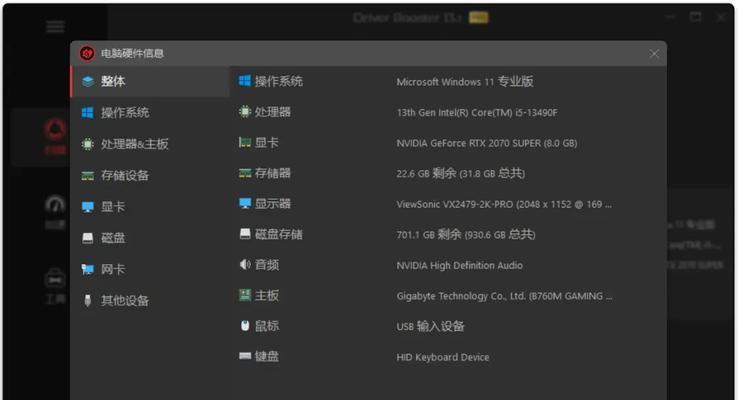The height and width of the screenshot is (400, 738).
Task: Select the 主板 label in the overview list
Action: point(266,296)
